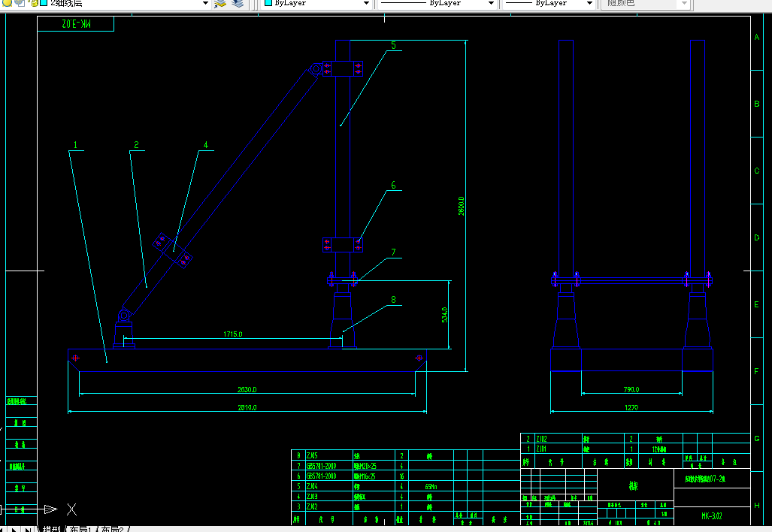The image size is (772, 532).
Task: Click zone letter A on border
Action: [757, 37]
